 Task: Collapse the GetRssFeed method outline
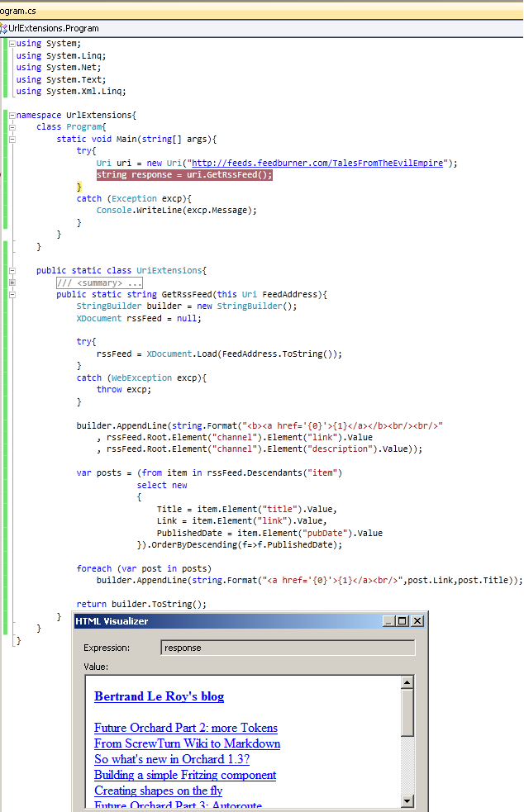point(12,295)
